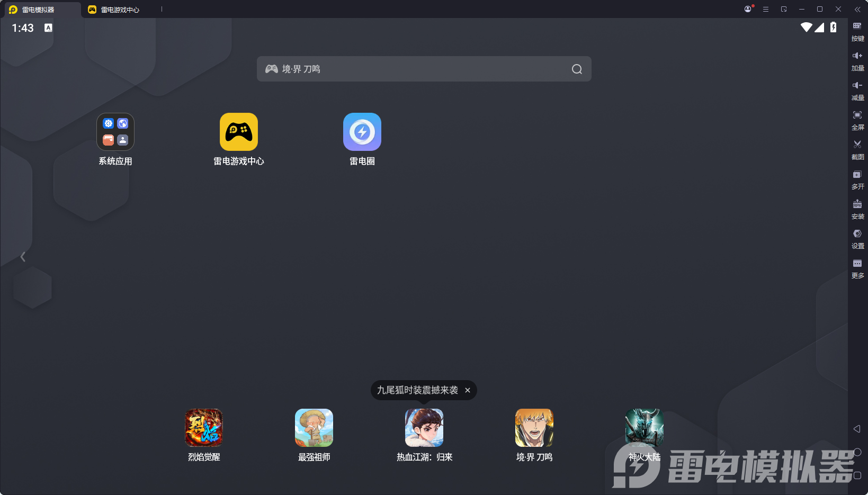Viewport: 868px width, 495px height.
Task: Open the title bar hamburger menu
Action: coord(766,9)
